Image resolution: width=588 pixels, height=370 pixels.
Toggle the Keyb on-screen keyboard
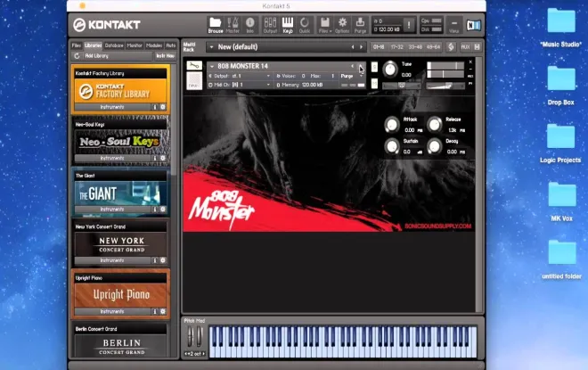(x=288, y=25)
